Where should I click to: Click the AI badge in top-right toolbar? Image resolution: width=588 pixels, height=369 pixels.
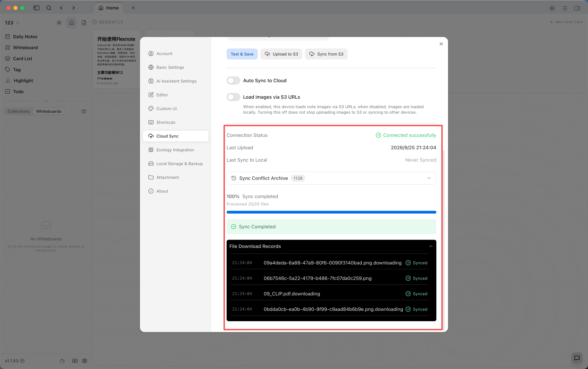[x=552, y=8]
